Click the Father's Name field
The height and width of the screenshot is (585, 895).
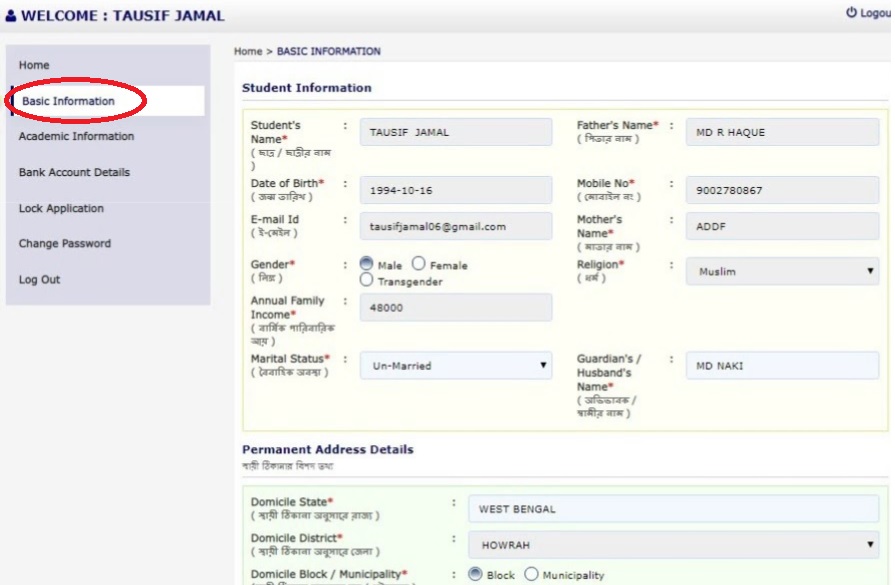click(782, 132)
